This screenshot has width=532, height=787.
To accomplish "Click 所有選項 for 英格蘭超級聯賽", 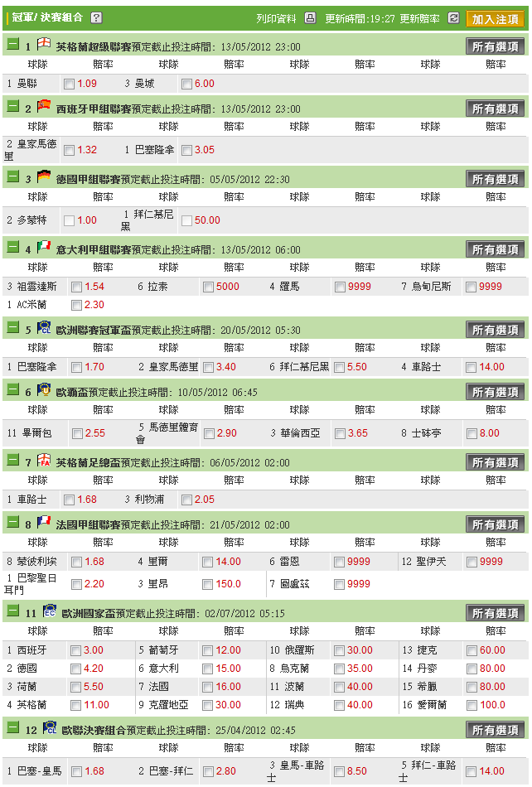I will [496, 46].
